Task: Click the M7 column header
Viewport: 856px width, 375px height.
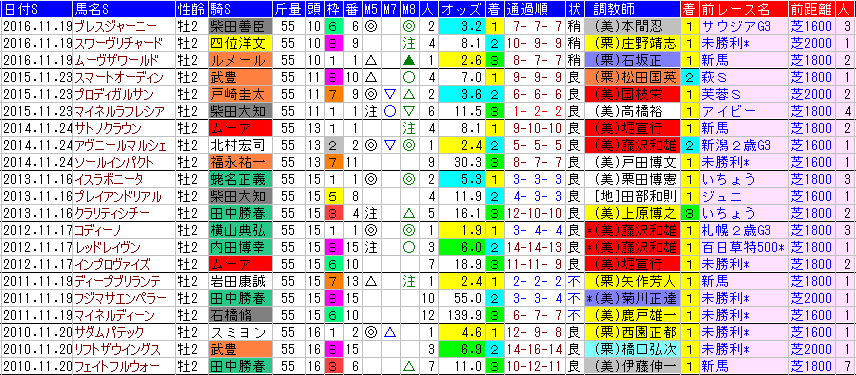Action: (x=389, y=9)
